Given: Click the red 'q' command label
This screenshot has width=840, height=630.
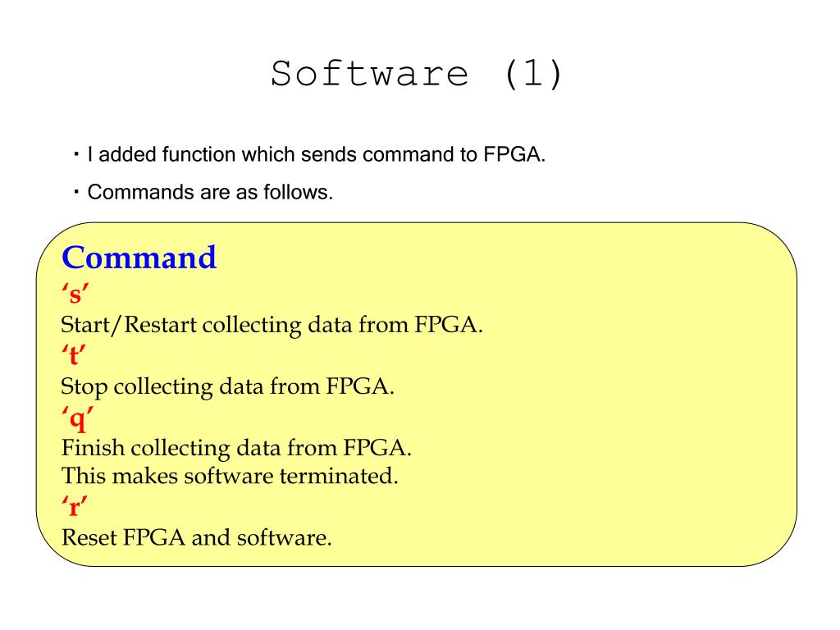Looking at the screenshot, I should click(x=78, y=418).
